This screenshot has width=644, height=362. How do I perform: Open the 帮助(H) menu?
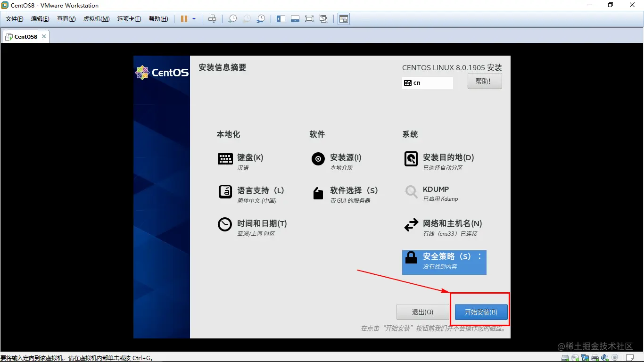(158, 19)
